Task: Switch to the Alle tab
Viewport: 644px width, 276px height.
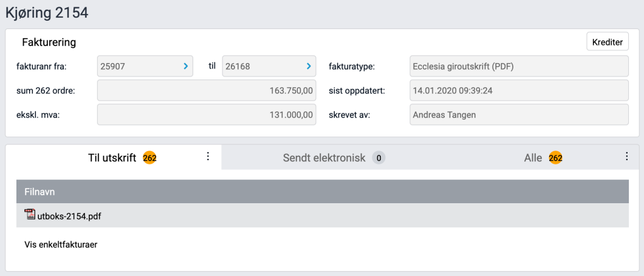Action: click(533, 158)
